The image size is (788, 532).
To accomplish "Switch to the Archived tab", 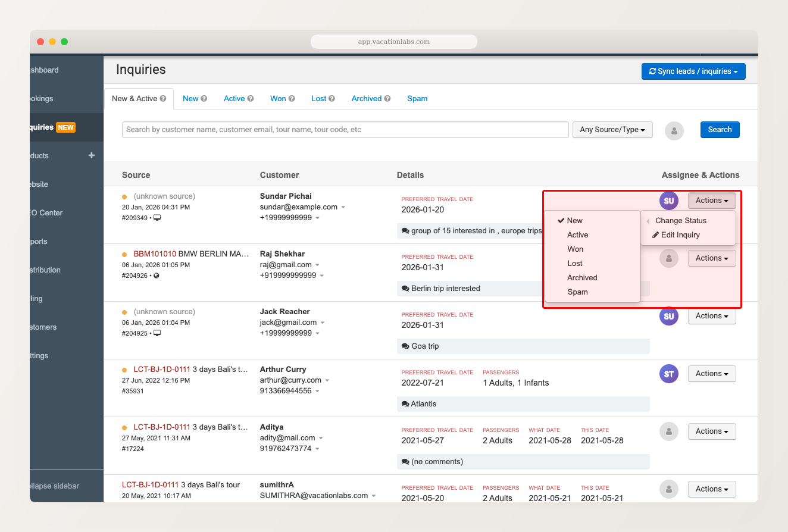I will click(x=367, y=98).
